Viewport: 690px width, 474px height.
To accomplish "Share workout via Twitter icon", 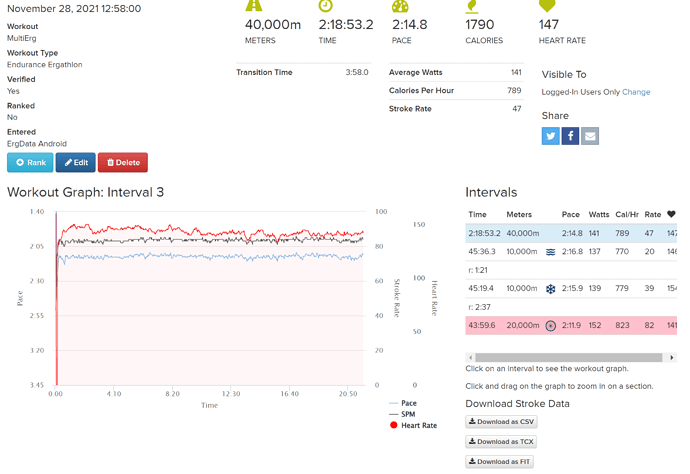I will point(551,136).
